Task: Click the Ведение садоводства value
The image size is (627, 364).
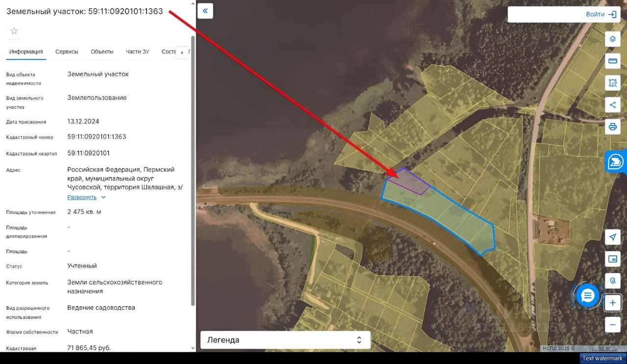Action: pos(101,308)
